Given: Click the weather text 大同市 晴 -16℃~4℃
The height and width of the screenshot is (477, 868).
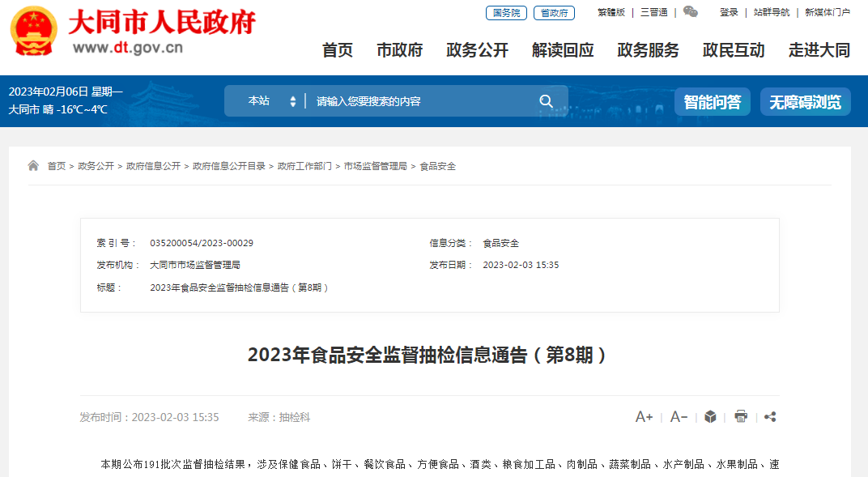Looking at the screenshot, I should (x=57, y=109).
